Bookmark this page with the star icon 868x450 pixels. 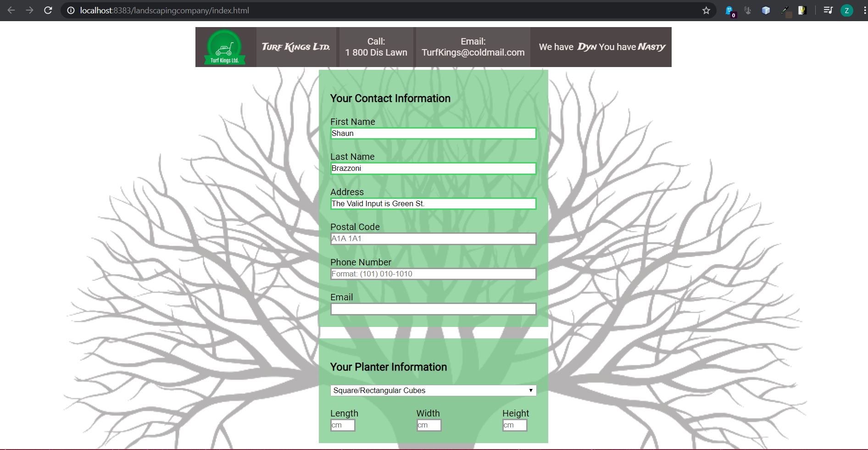coord(706,10)
